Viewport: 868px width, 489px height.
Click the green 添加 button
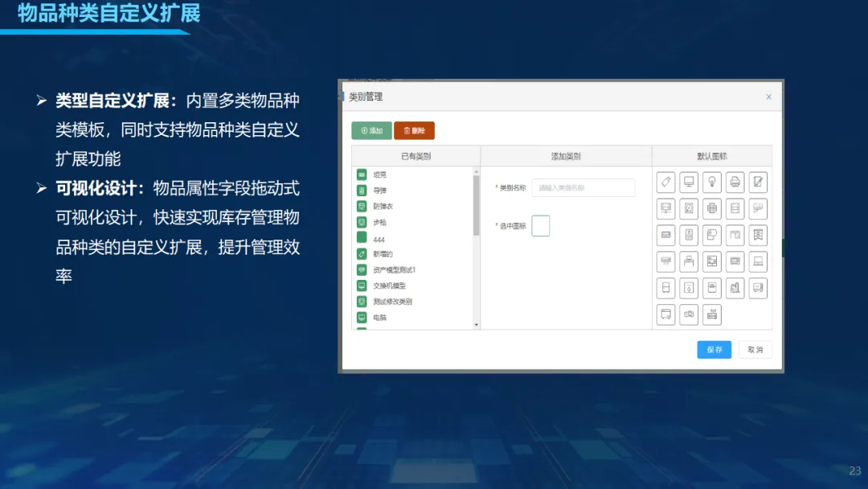click(371, 131)
